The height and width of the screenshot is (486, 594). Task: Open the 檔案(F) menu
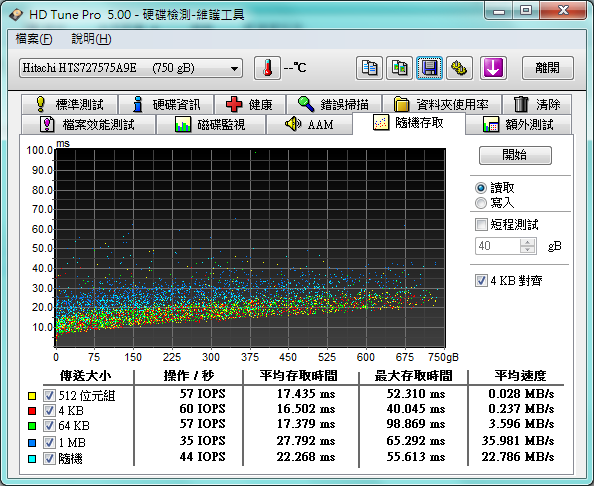(34, 39)
